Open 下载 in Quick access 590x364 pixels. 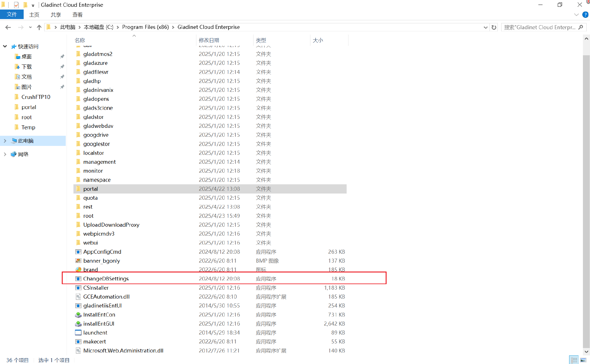(26, 67)
